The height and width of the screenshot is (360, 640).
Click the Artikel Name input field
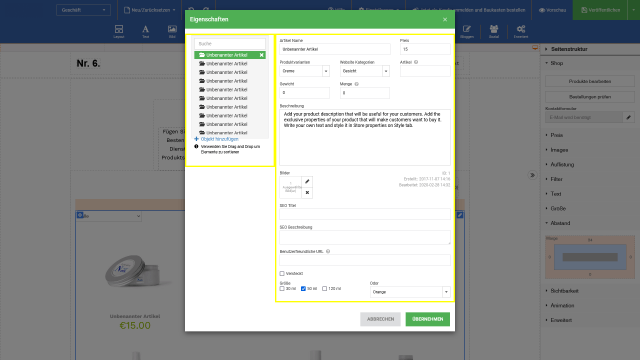tap(335, 49)
